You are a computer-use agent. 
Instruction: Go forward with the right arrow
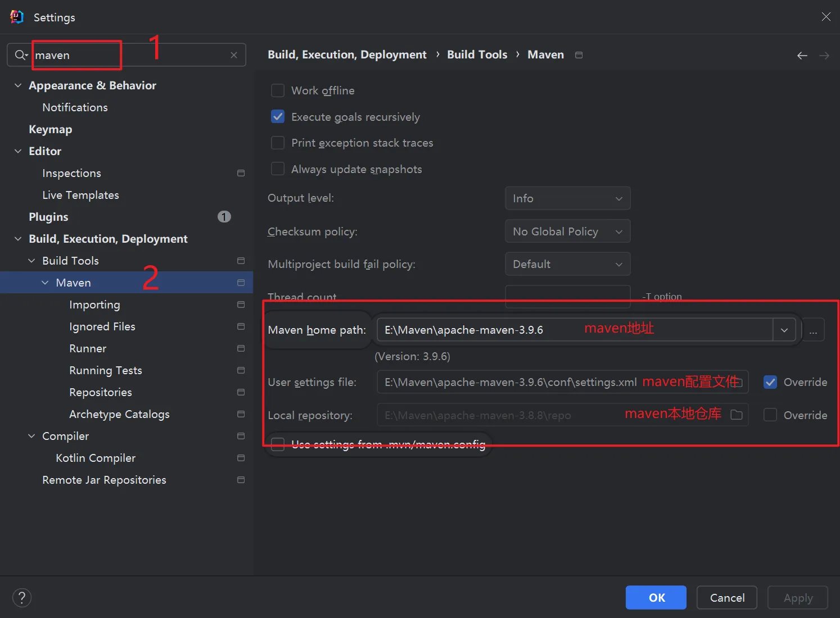(x=824, y=55)
